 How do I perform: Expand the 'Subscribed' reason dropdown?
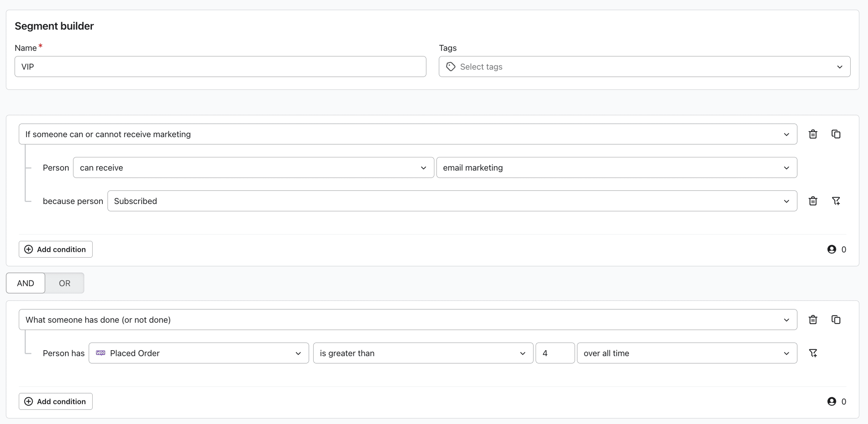coord(452,201)
